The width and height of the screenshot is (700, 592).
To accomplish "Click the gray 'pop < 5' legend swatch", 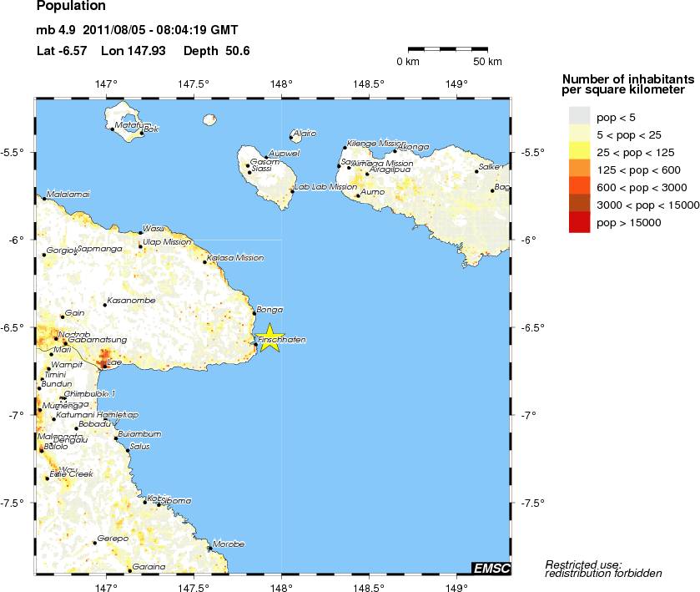I will coord(579,116).
